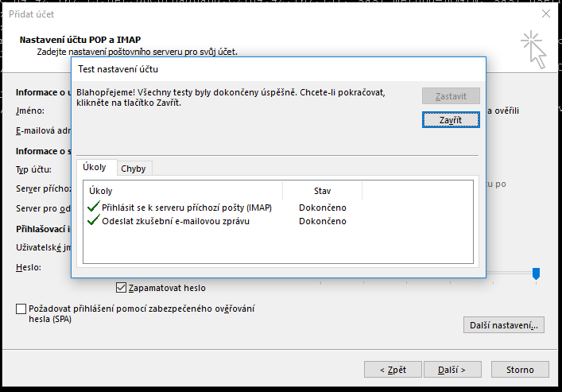The height and width of the screenshot is (392, 562).
Task: Click the Stav column header
Action: (x=322, y=191)
